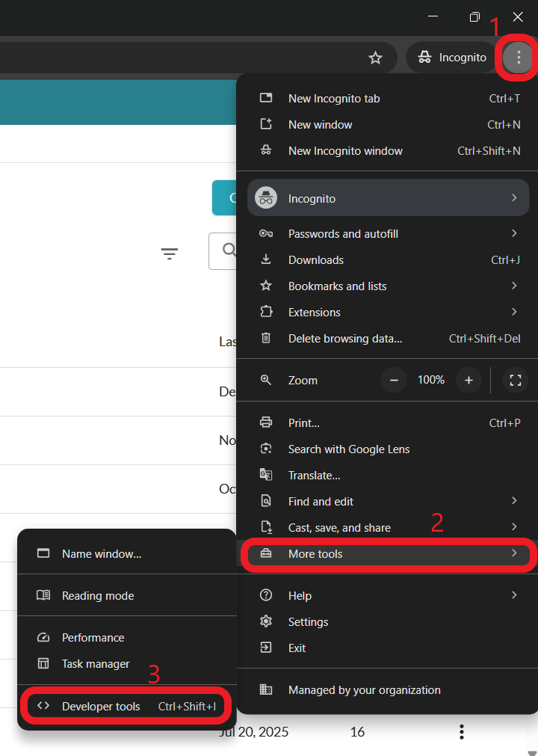Click the puzzle icon beside Extensions
Screen dimensions: 538x756
point(266,312)
